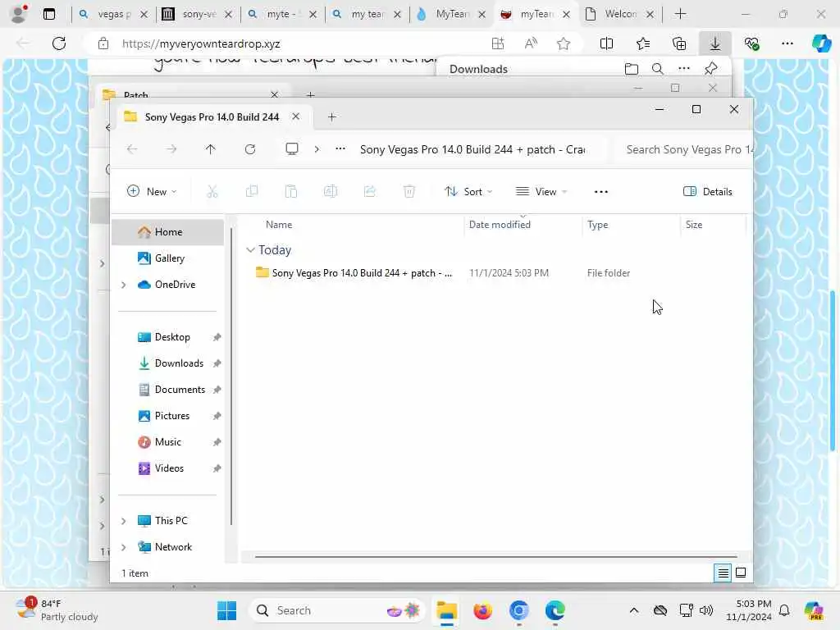Open more options in Edge Downloads panel
The image size is (840, 630).
click(684, 68)
